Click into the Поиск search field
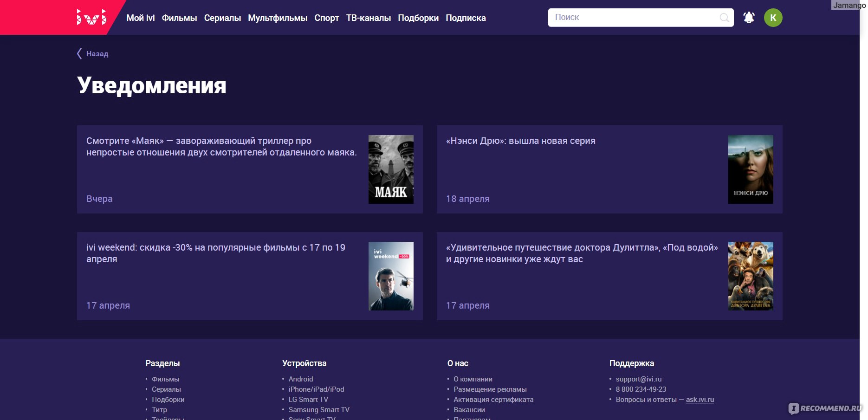 pyautogui.click(x=641, y=18)
